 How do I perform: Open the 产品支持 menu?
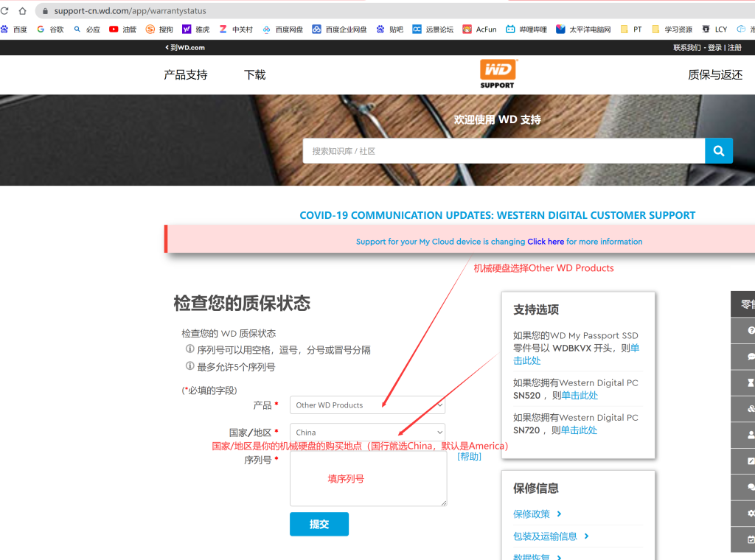[x=185, y=74]
